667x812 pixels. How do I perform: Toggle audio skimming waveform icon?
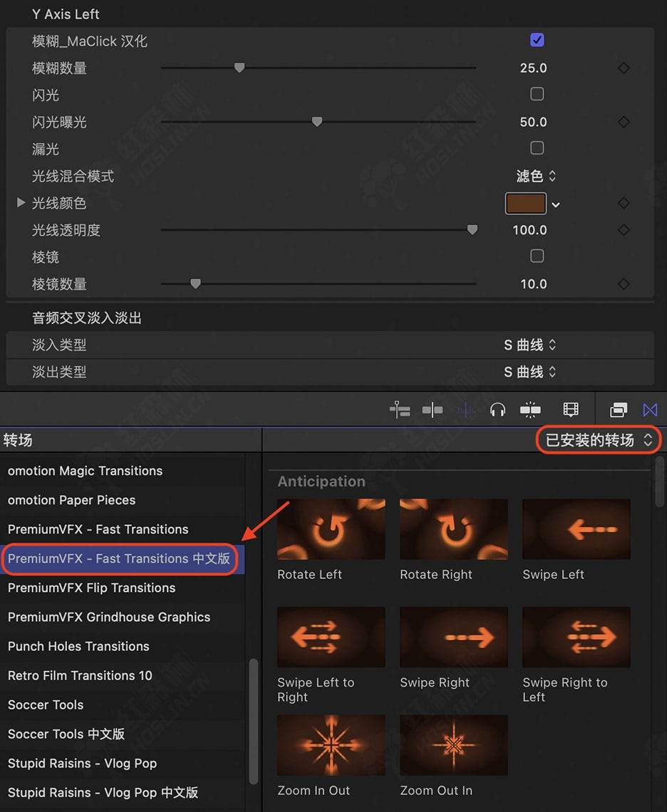coord(465,410)
